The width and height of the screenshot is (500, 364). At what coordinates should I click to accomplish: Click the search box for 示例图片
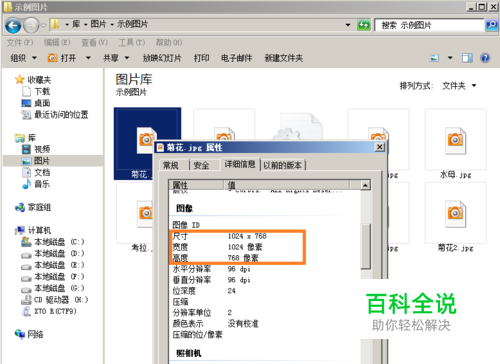[x=429, y=25]
